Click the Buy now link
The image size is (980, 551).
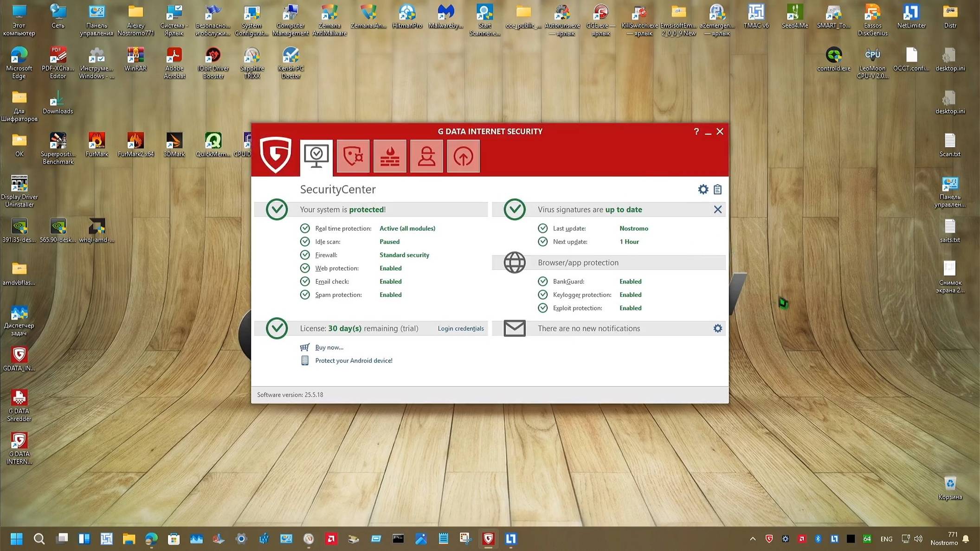[x=329, y=347]
